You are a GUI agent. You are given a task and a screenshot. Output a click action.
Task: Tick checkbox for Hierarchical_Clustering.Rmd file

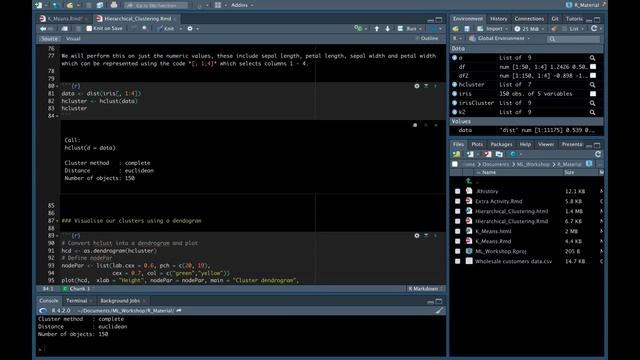[458, 221]
